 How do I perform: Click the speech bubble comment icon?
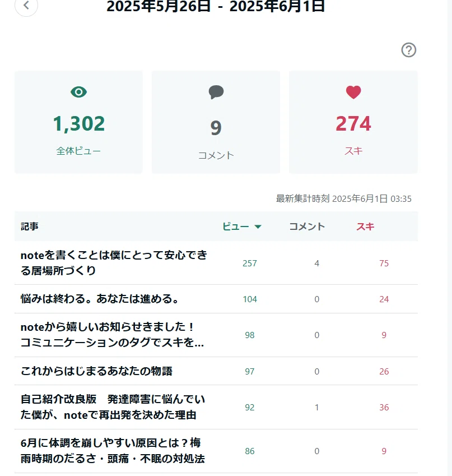click(216, 92)
